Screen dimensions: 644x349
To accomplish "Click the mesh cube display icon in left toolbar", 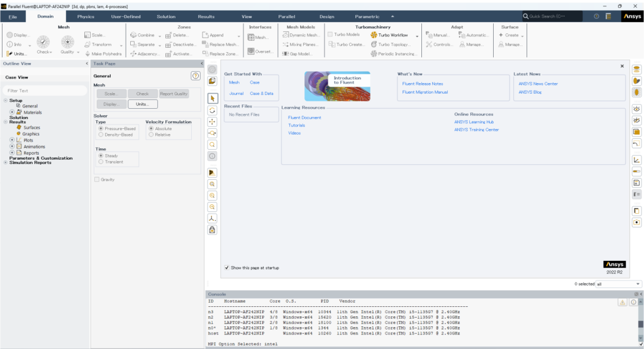I will click(x=213, y=81).
